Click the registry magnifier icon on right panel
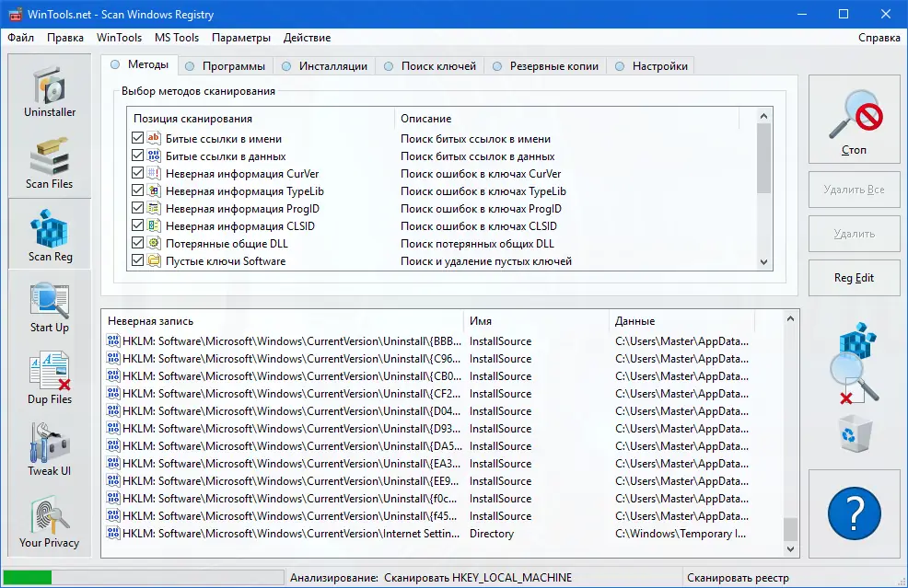 (x=855, y=363)
